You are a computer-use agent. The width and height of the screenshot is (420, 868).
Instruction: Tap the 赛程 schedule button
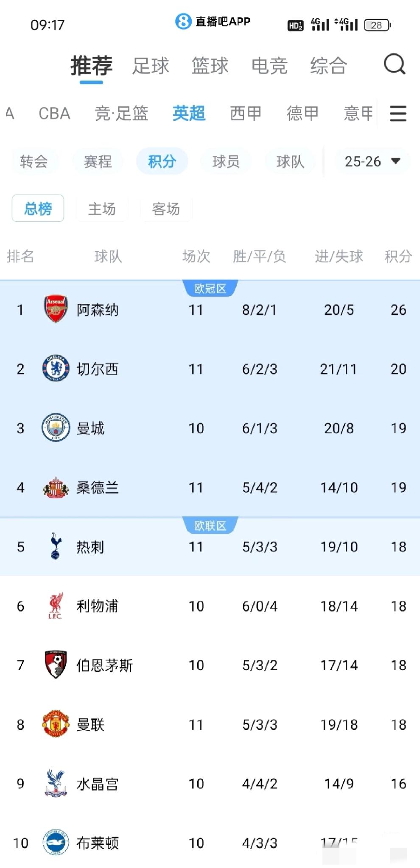click(98, 161)
